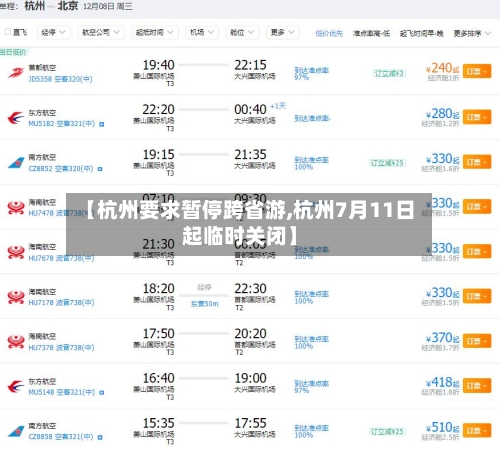Image resolution: width=500 pixels, height=450 pixels.
Task: Click the Hainan Airlines logo for HU7678
Action: point(16,252)
